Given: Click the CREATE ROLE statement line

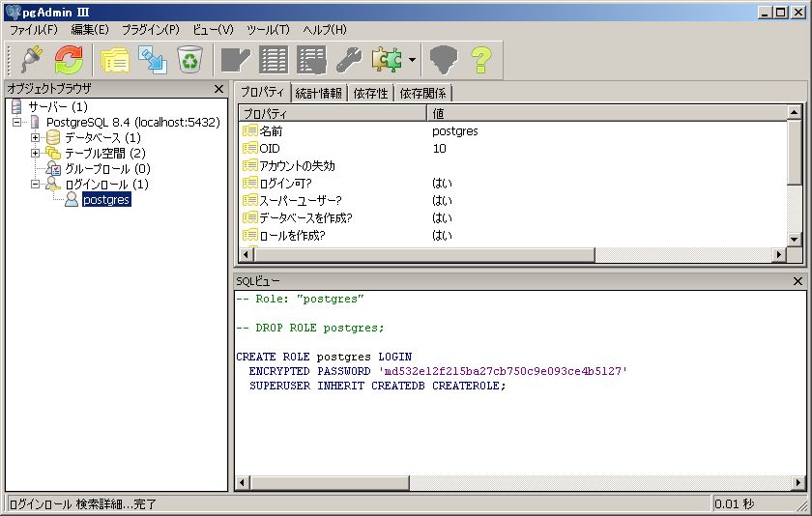Looking at the screenshot, I should click(x=324, y=357).
